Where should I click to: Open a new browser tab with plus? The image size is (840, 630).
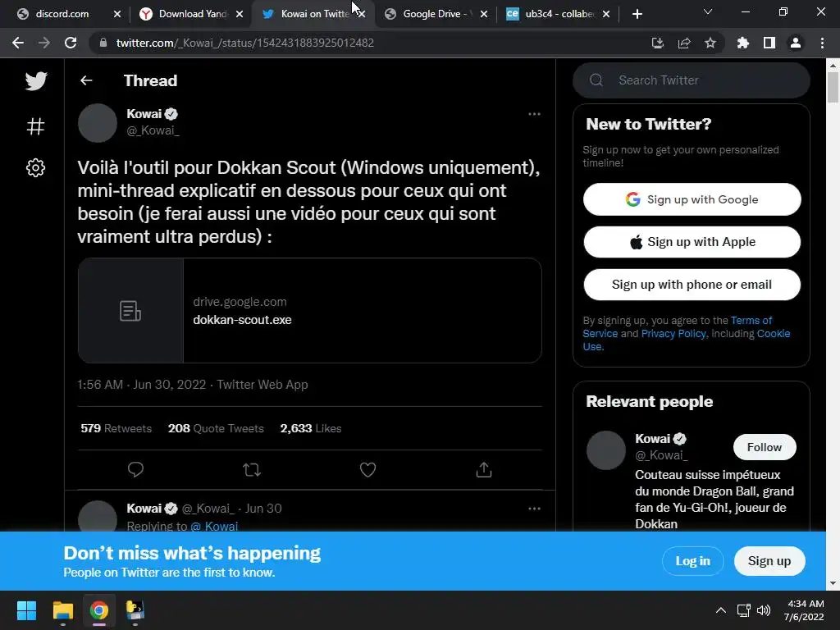pos(637,14)
